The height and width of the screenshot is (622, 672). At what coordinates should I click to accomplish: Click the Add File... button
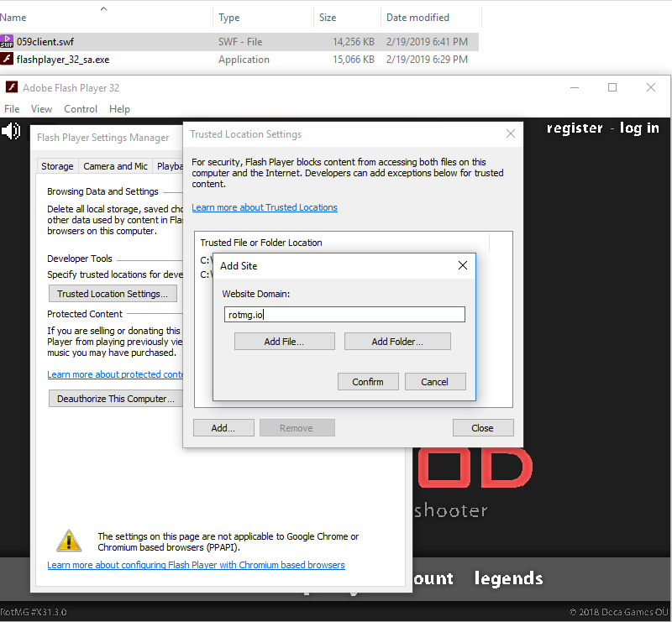point(284,342)
